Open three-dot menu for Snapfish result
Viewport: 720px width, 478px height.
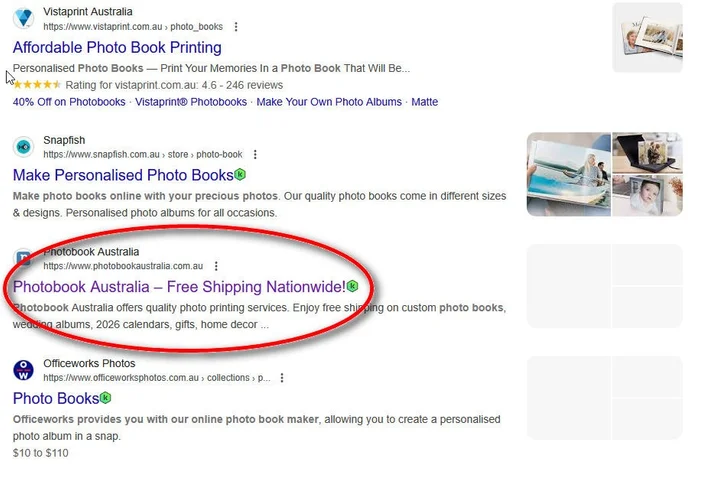[x=255, y=155]
